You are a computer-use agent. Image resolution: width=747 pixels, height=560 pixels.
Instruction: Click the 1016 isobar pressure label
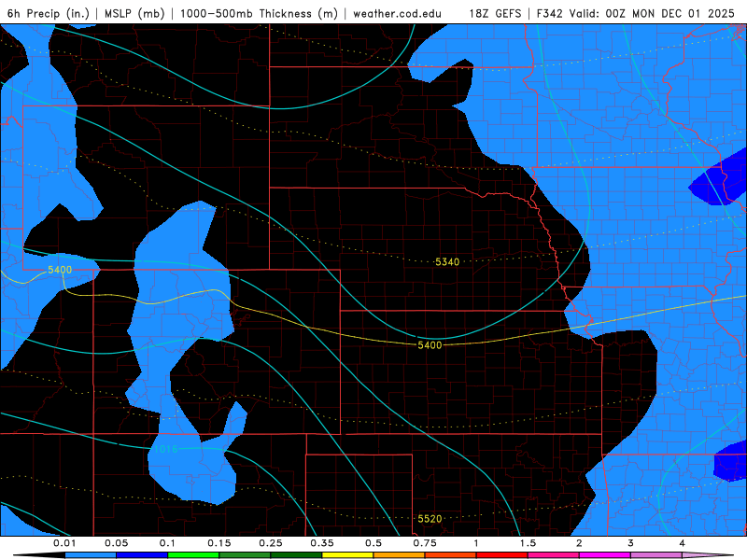pyautogui.click(x=166, y=449)
